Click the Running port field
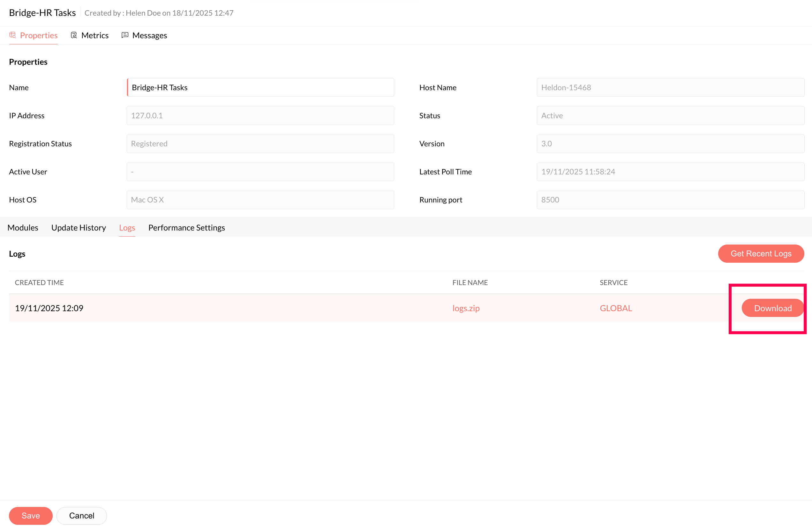The image size is (812, 528). pyautogui.click(x=670, y=200)
